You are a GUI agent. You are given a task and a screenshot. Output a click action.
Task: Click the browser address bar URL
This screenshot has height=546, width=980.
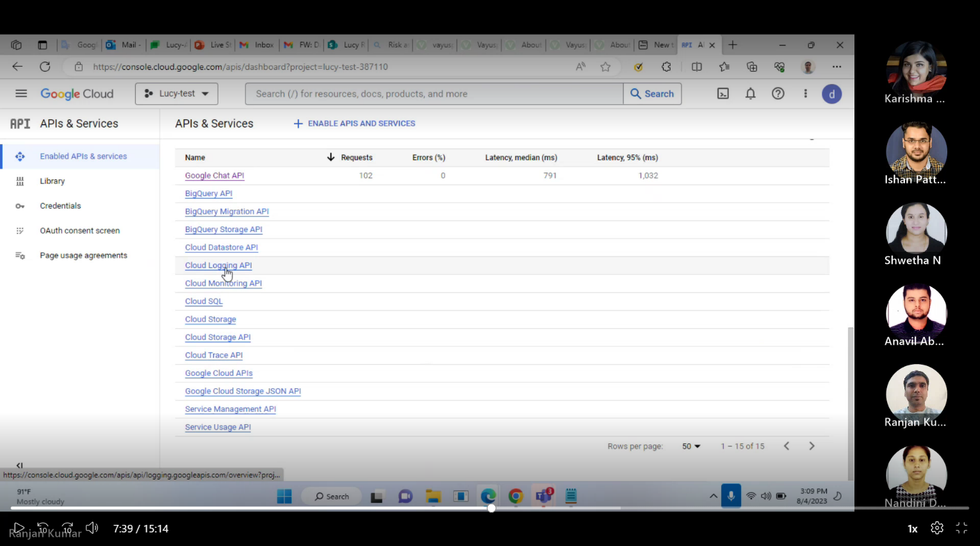(x=240, y=67)
